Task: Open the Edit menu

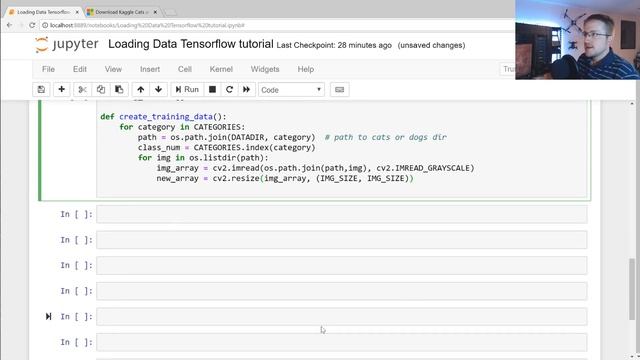Action: tap(80, 69)
